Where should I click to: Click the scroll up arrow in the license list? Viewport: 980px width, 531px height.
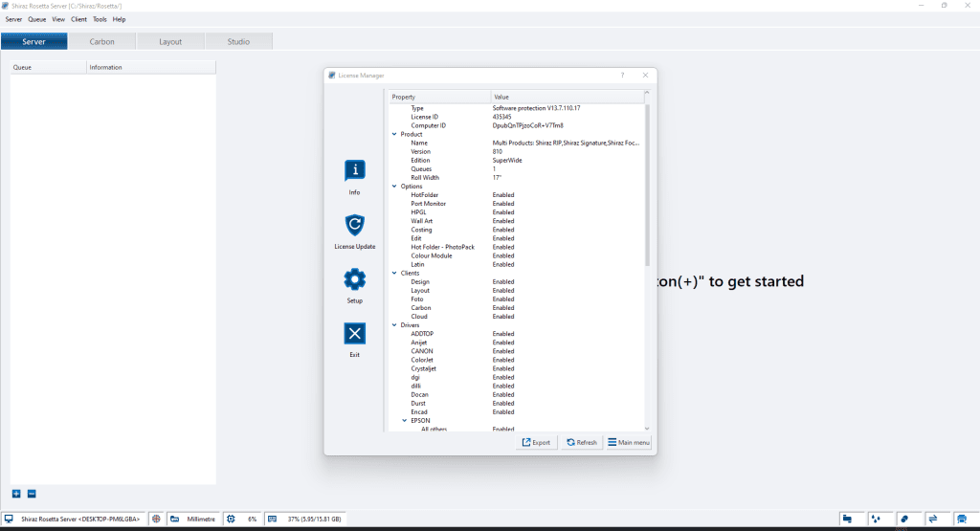(x=647, y=93)
